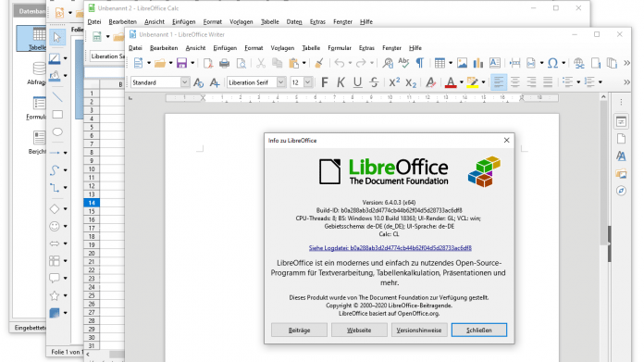This screenshot has width=644, height=362.
Task: Click the Versionshinweise button
Action: [x=419, y=330]
